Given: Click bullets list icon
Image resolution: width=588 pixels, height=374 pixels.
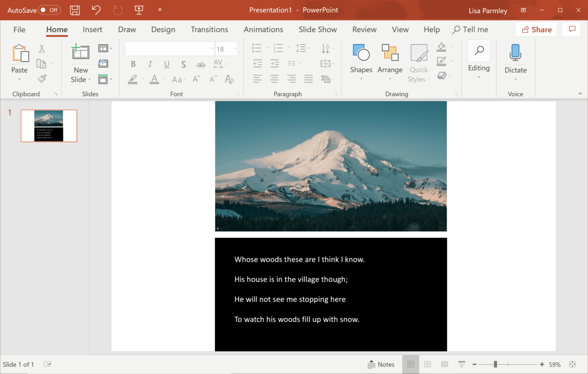Looking at the screenshot, I should coord(257,48).
